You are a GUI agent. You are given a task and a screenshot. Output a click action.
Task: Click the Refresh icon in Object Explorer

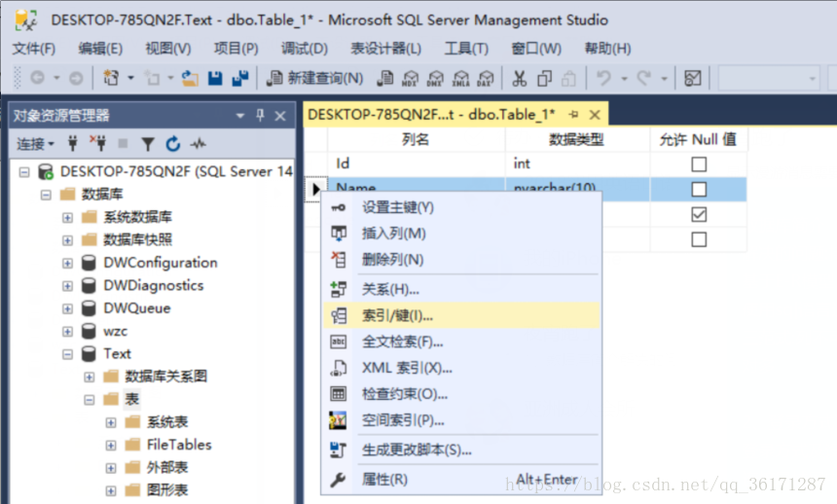(172, 143)
